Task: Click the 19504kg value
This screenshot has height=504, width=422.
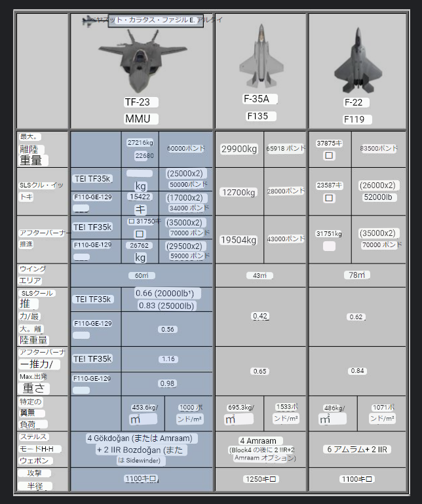Action: pos(239,240)
